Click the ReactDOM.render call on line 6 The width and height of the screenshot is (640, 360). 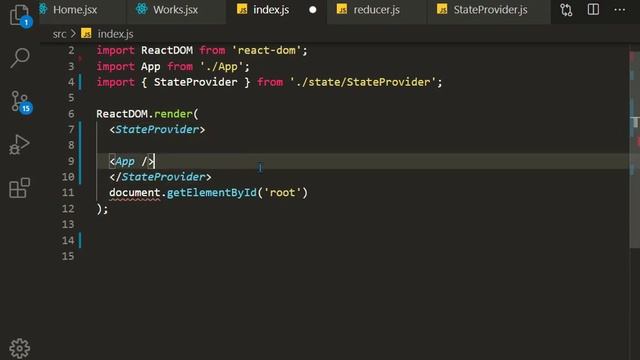tap(147, 114)
